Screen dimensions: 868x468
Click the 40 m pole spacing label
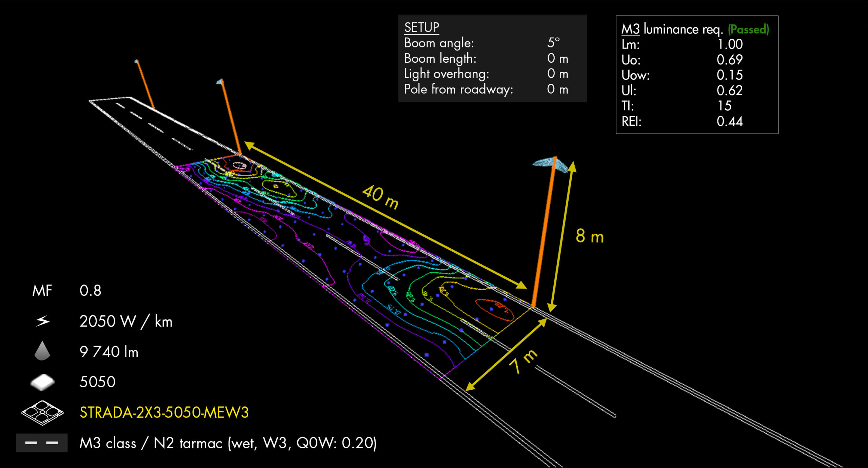tap(380, 197)
